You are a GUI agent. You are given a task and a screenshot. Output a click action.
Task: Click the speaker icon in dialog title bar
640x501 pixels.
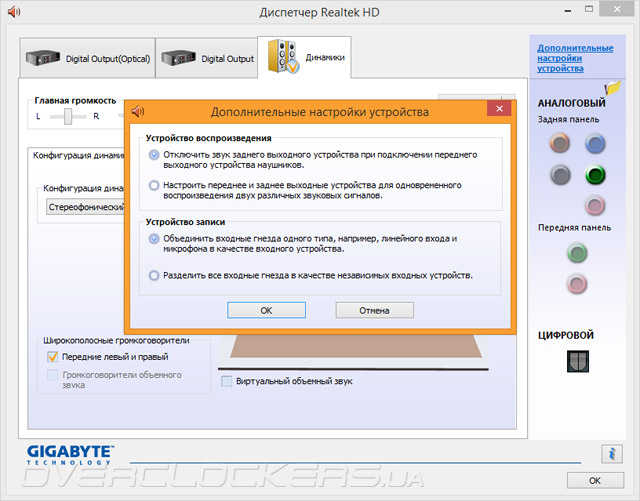(138, 111)
